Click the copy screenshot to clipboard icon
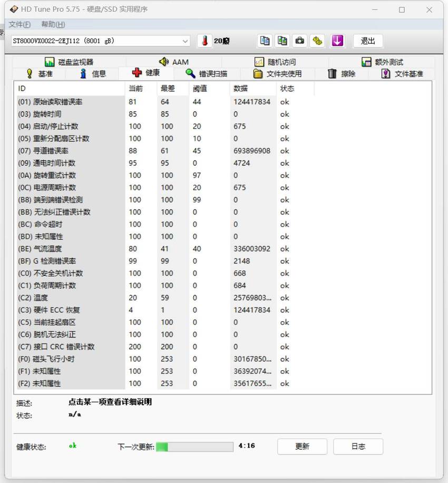Screen dimensions: 448x483 coord(282,41)
